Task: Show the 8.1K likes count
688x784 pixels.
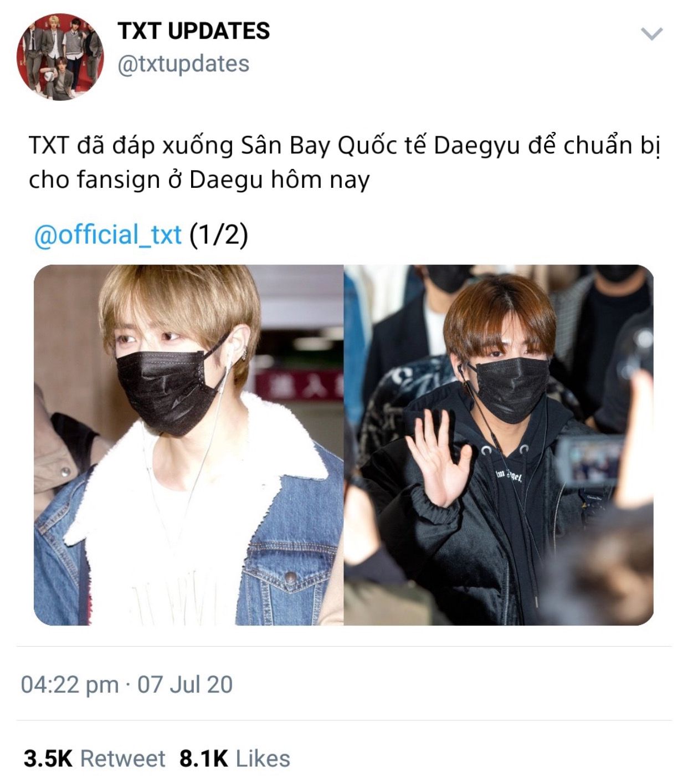Action: pyautogui.click(x=204, y=759)
